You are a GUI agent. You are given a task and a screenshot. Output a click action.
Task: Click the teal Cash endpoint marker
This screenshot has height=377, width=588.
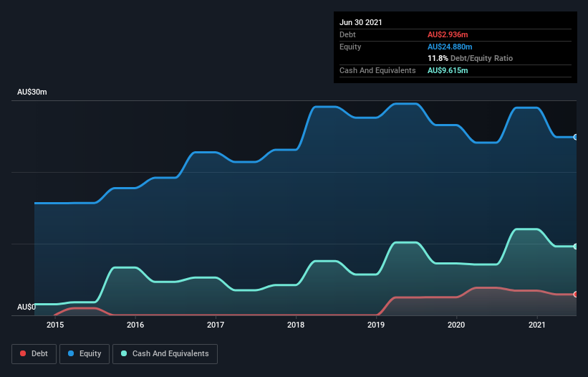click(x=576, y=247)
